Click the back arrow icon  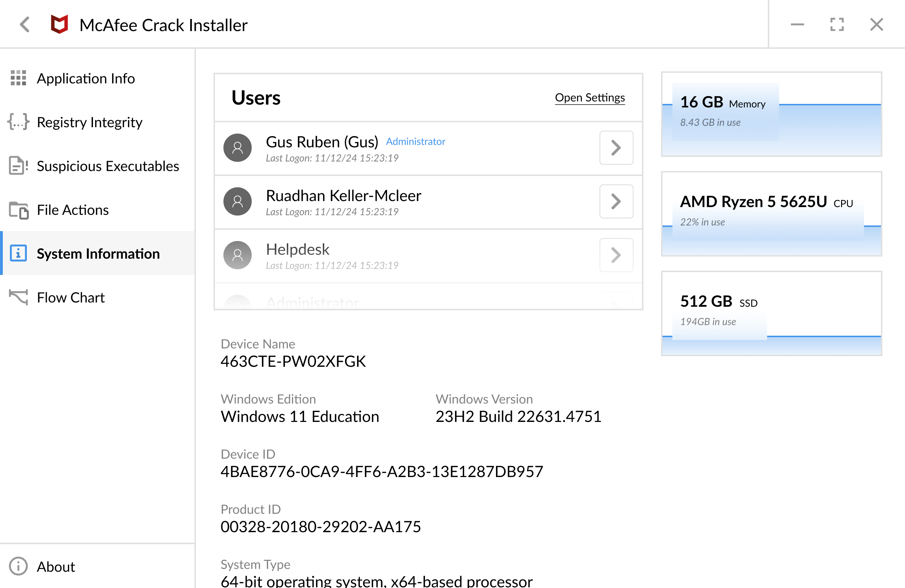(25, 25)
